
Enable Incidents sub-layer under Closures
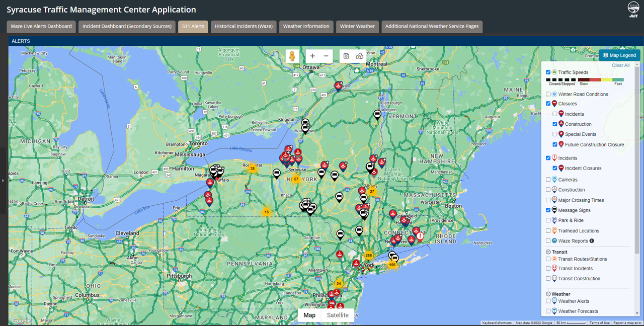[555, 114]
